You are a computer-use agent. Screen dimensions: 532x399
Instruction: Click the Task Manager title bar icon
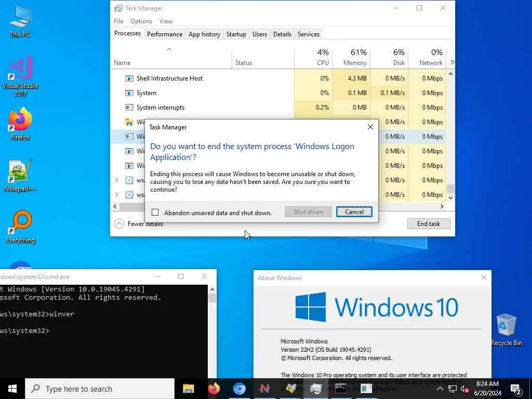pos(118,8)
